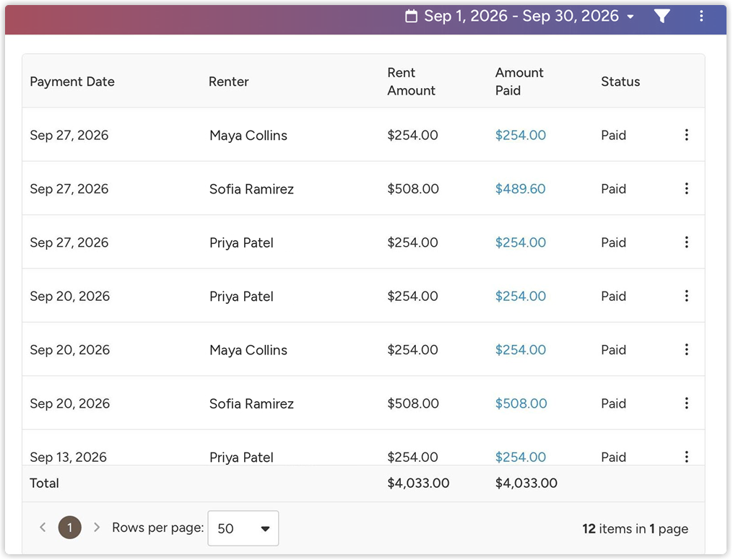
Task: Click the Total row label
Action: click(44, 484)
